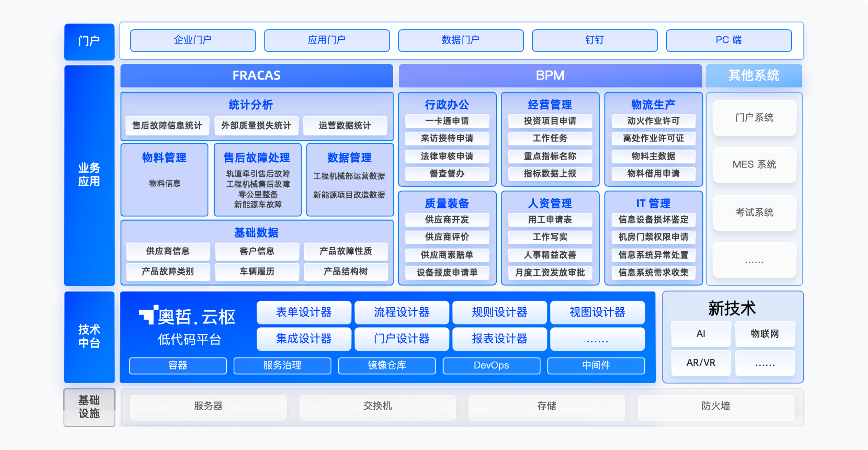Open 指标数据上报 item
Viewport: 868px width, 450px height.
click(550, 174)
